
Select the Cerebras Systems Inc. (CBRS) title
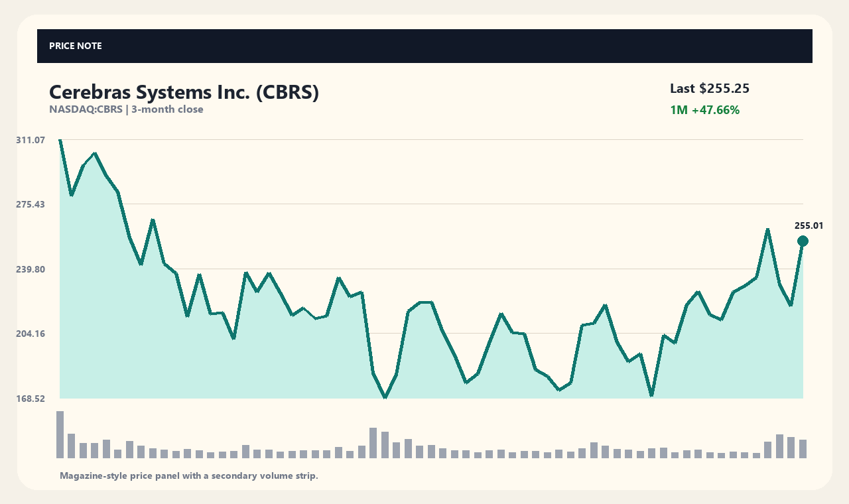184,92
